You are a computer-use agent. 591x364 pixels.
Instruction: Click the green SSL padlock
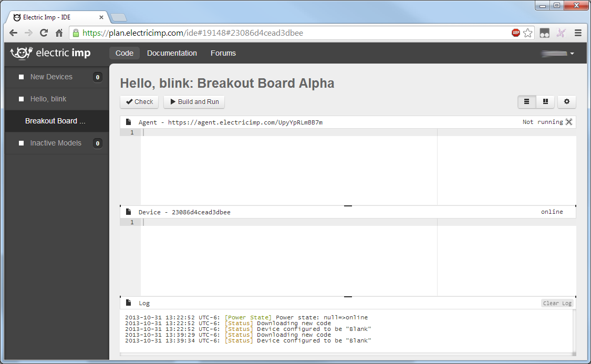(x=76, y=33)
